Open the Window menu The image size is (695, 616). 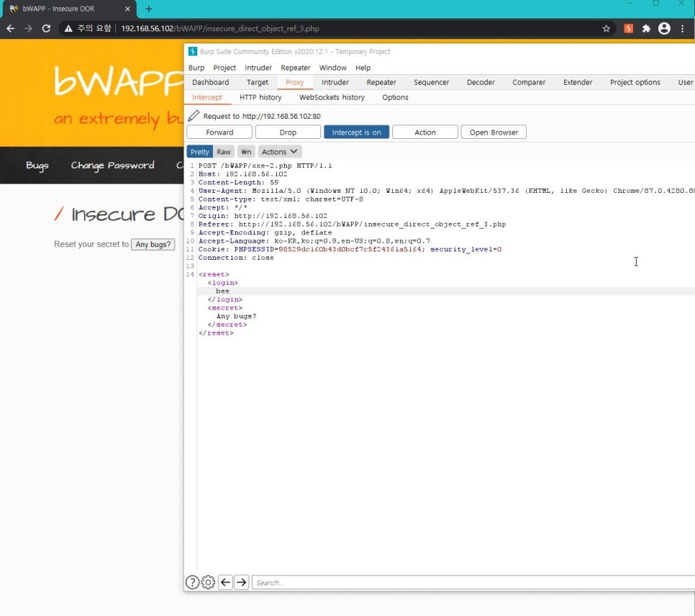point(332,68)
